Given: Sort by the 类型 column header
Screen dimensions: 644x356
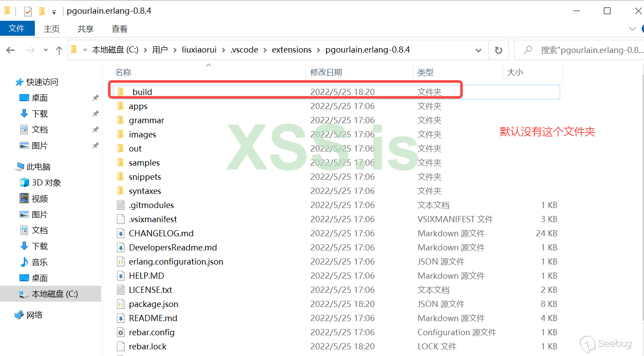Looking at the screenshot, I should (426, 72).
